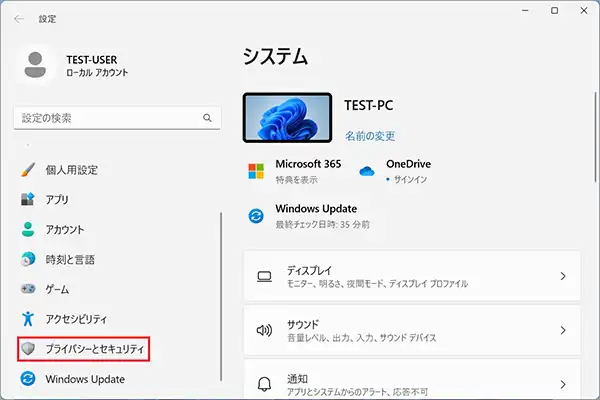Click the ディスプレイ description モニター、明るさ text
Viewport: 600px width, 400px height.
377,284
